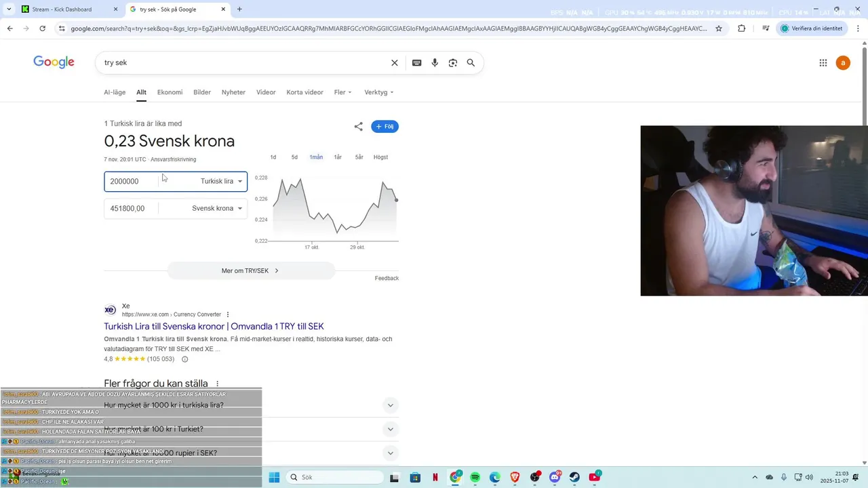
Task: Open Brave browser from the taskbar
Action: click(515, 477)
